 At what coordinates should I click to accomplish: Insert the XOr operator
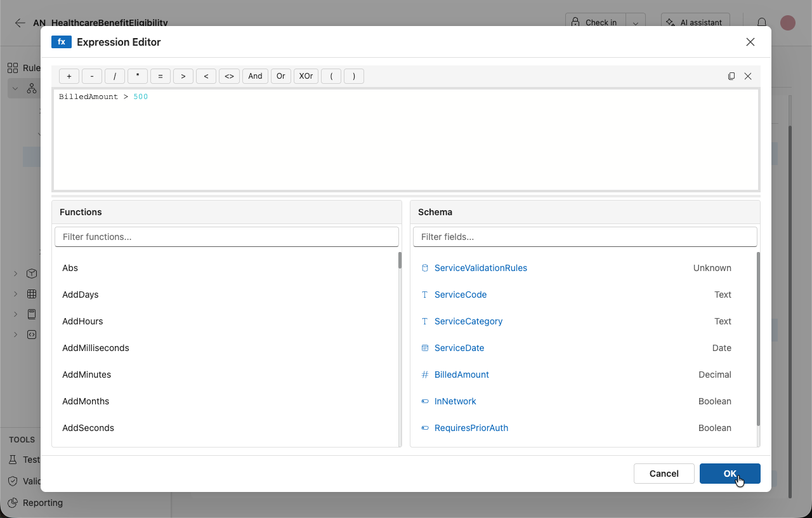click(x=306, y=76)
